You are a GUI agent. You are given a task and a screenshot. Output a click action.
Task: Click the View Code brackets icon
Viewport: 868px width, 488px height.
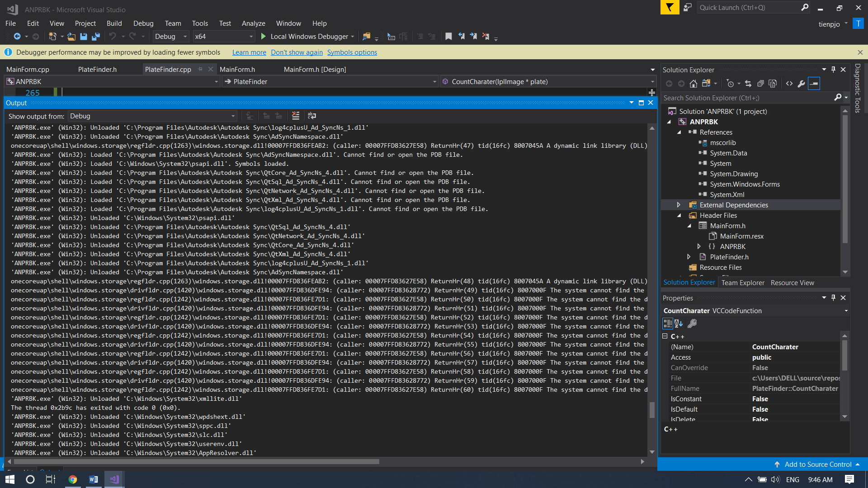[789, 84]
